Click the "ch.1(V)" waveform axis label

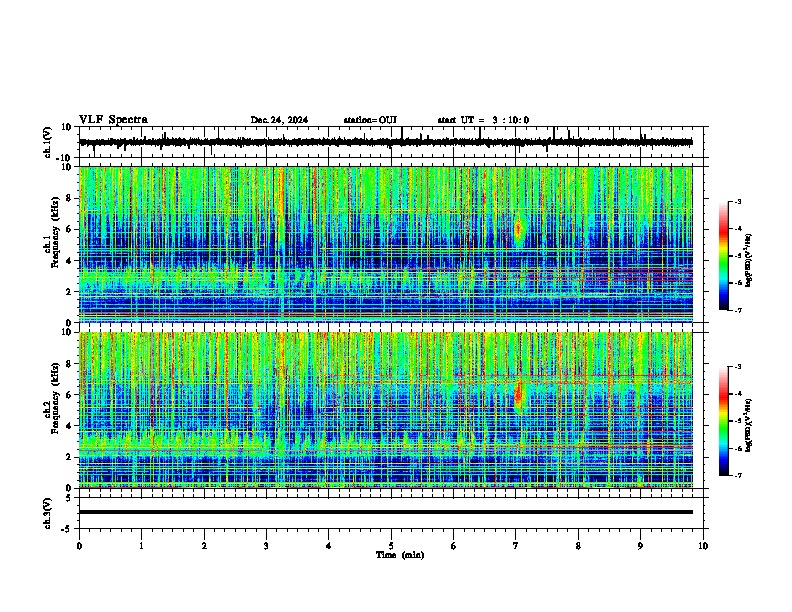[x=48, y=142]
